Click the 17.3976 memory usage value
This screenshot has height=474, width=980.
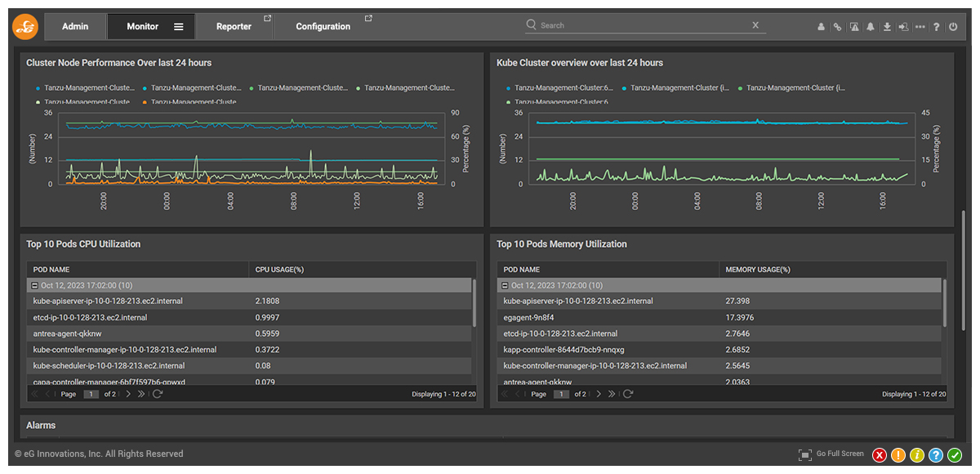coord(740,317)
